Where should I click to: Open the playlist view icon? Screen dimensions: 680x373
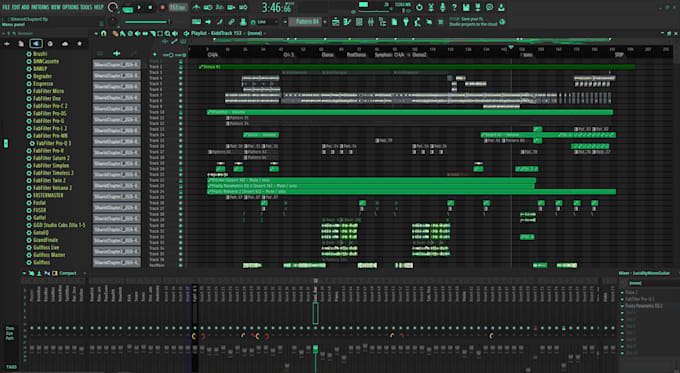pos(336,22)
